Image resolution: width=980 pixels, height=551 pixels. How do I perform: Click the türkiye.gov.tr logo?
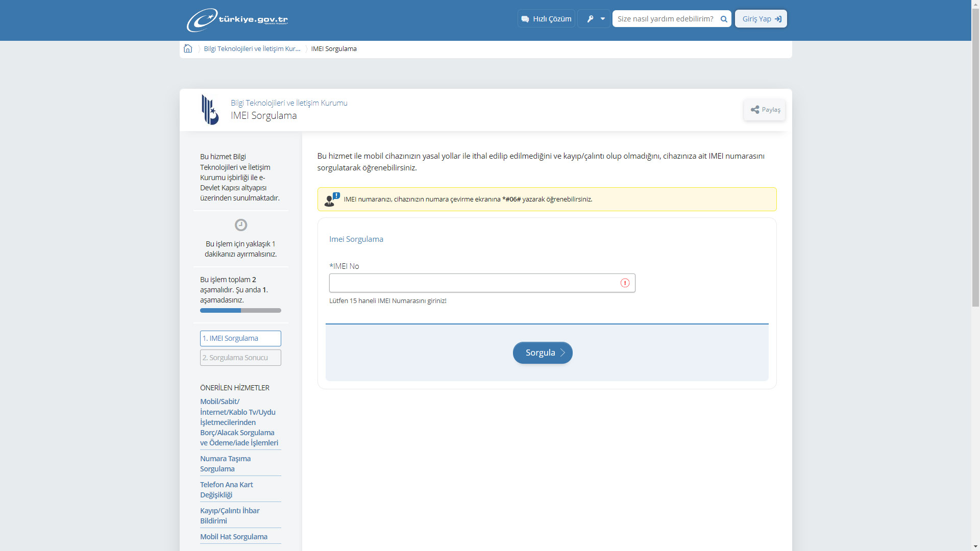(x=237, y=20)
